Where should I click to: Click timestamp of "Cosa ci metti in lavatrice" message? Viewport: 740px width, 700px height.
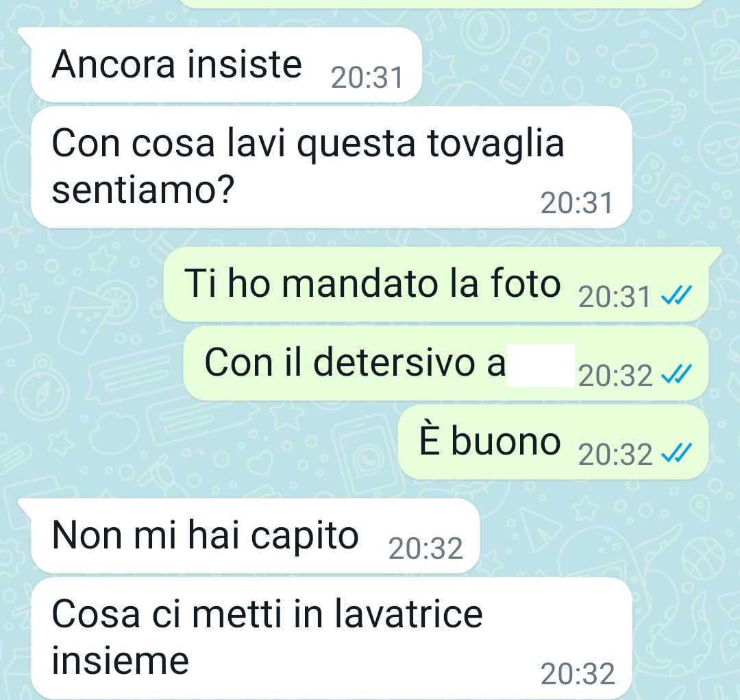tap(578, 673)
